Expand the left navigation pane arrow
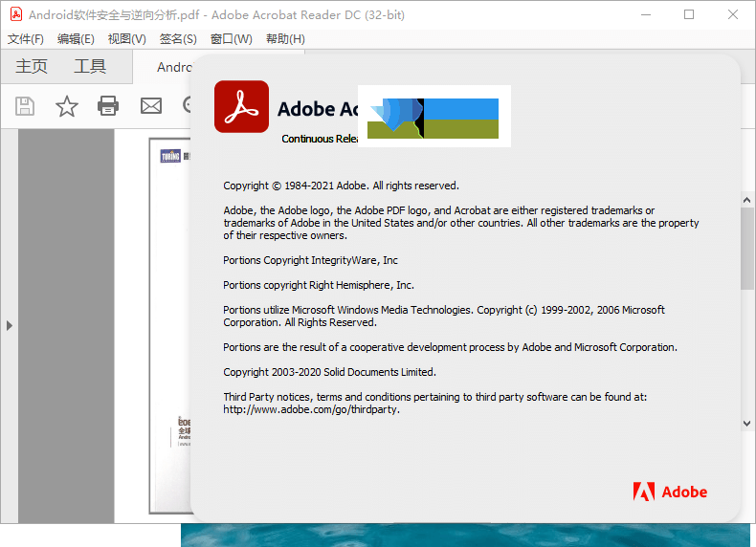Screen dimensions: 756x547 tap(10, 326)
